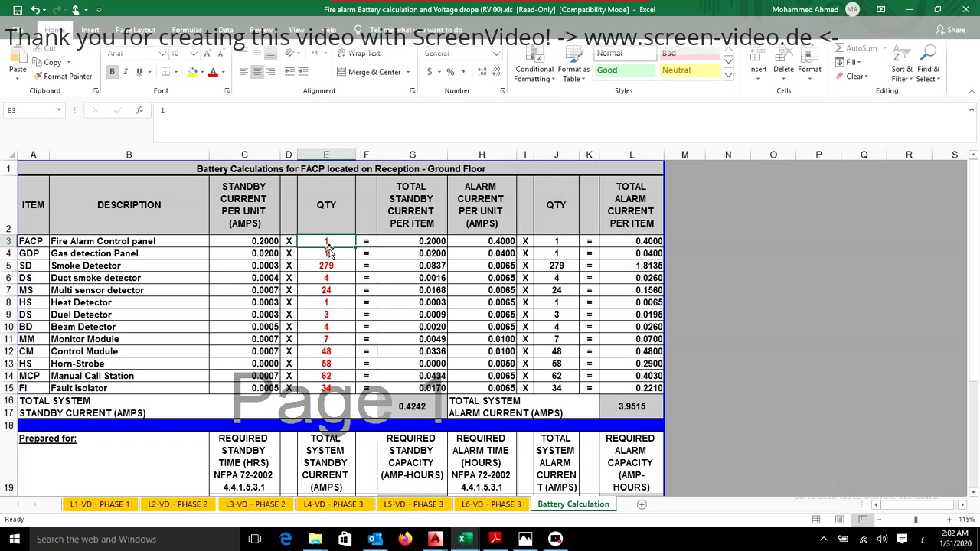Open the Fill Color dropdown arrow

tap(201, 72)
